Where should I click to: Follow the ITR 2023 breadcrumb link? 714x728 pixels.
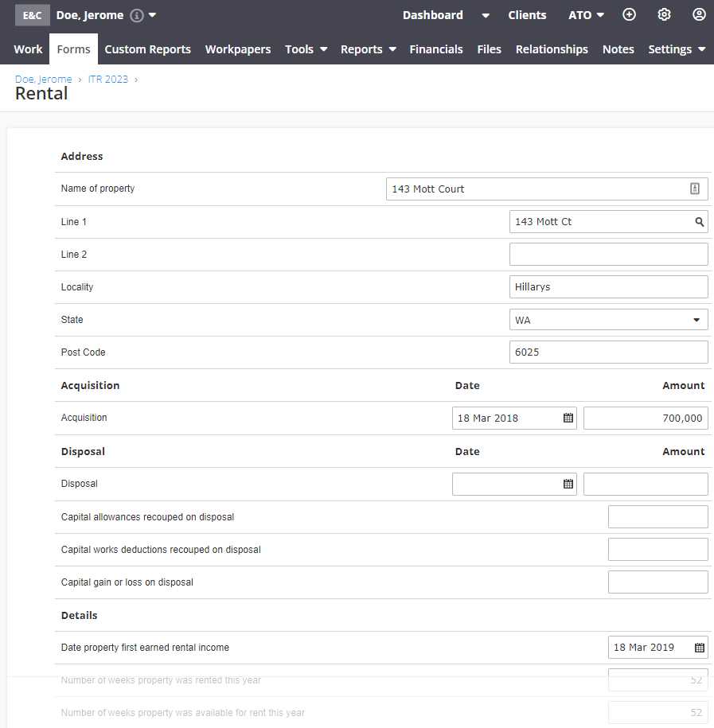(x=107, y=80)
